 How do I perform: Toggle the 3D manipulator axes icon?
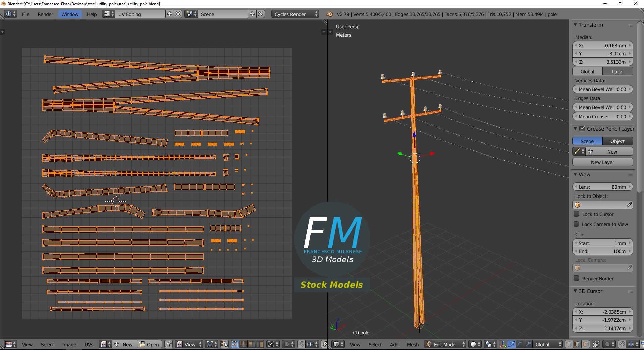point(503,344)
